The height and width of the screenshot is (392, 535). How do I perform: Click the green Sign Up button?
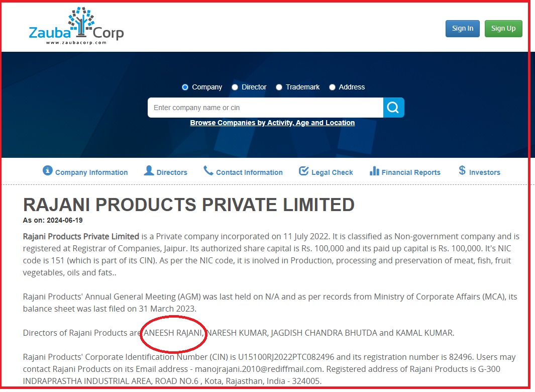[x=503, y=29]
